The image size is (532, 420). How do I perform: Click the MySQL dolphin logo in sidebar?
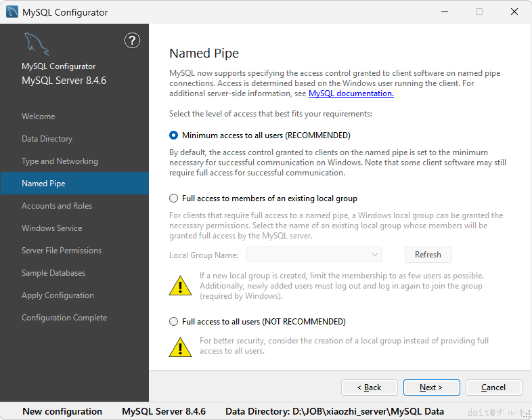point(37,44)
